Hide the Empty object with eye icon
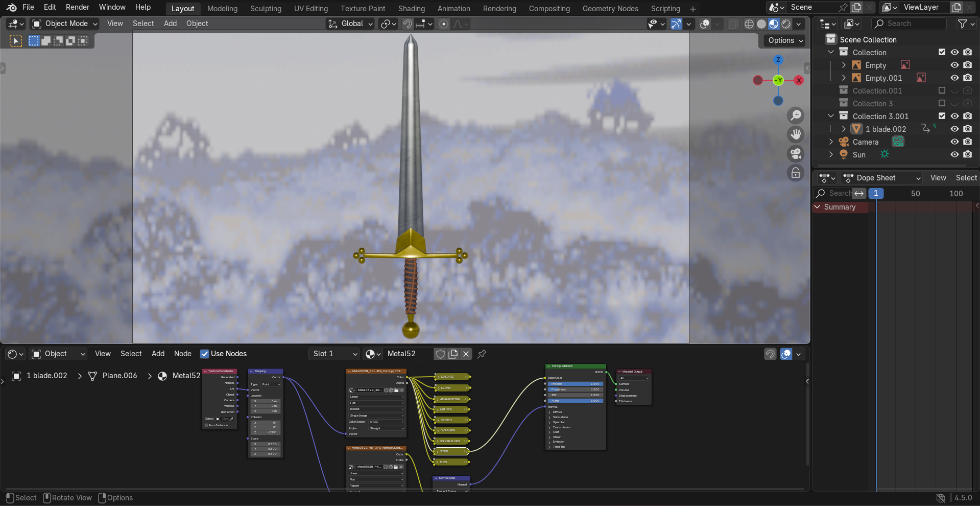980x506 pixels. pyautogui.click(x=954, y=65)
